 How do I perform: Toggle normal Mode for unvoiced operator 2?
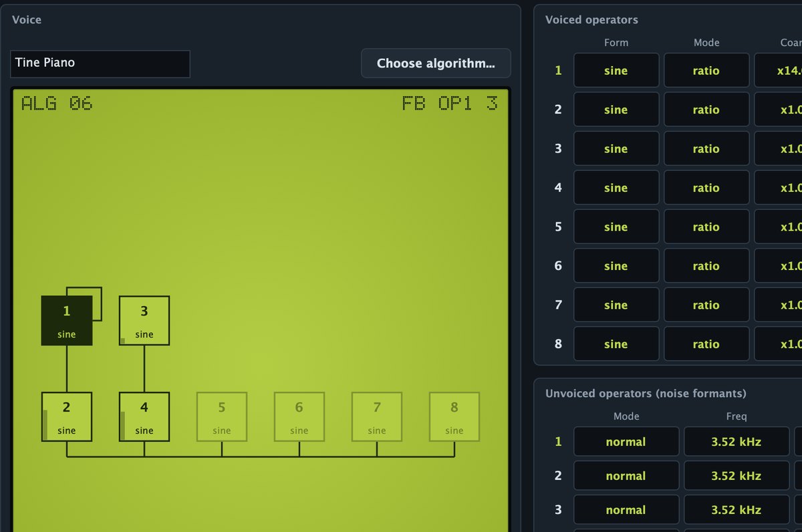click(626, 476)
